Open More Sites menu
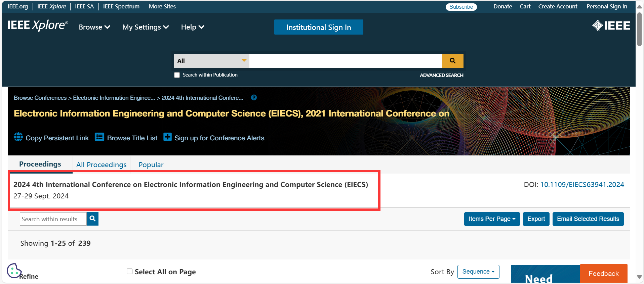 pos(162,6)
